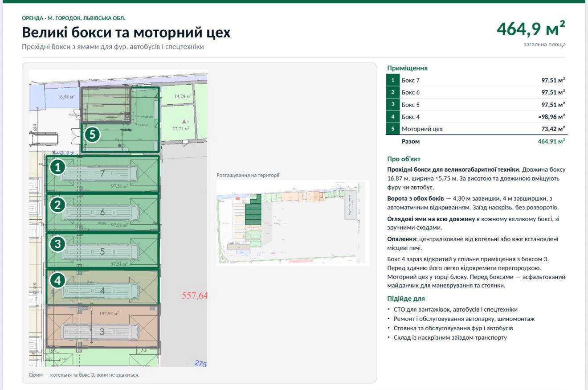Click the brown Box 3 area on the floor plan
Viewport: 588px width, 390px height.
[x=103, y=326]
